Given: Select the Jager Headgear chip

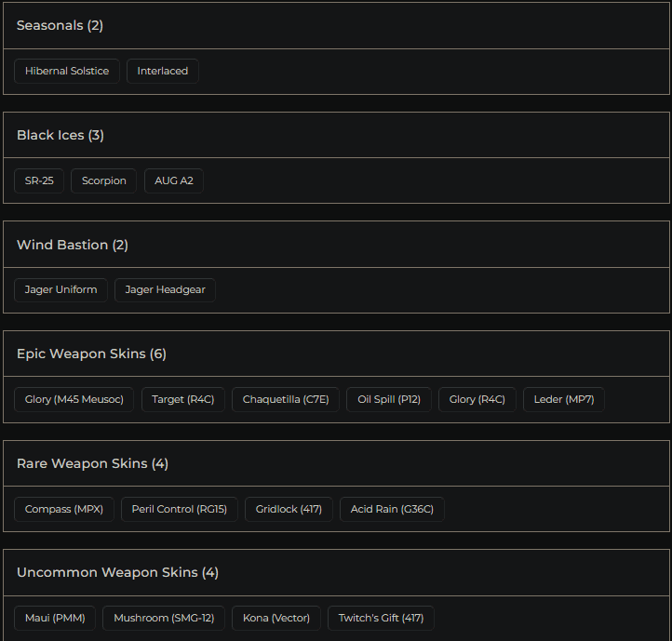Looking at the screenshot, I should click(165, 290).
